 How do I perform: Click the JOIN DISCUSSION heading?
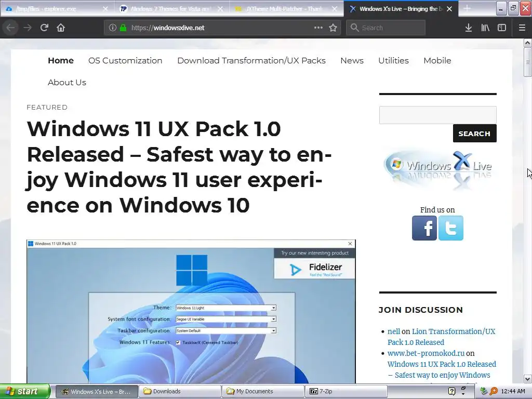[421, 310]
